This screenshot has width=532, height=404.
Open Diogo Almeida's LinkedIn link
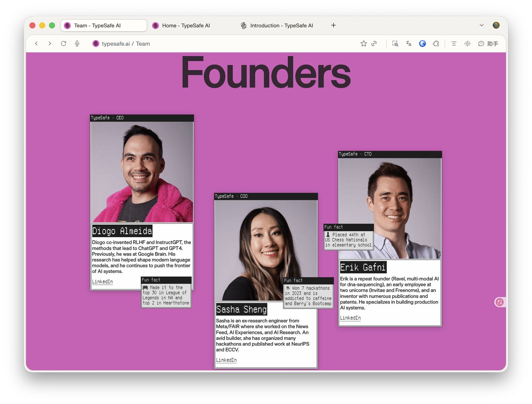pyautogui.click(x=102, y=282)
